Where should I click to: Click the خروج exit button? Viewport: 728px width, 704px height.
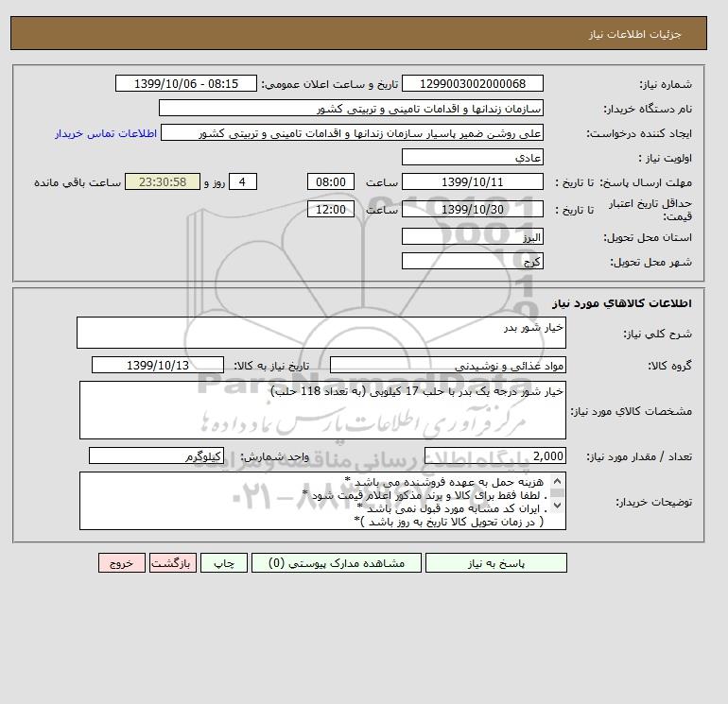click(122, 563)
